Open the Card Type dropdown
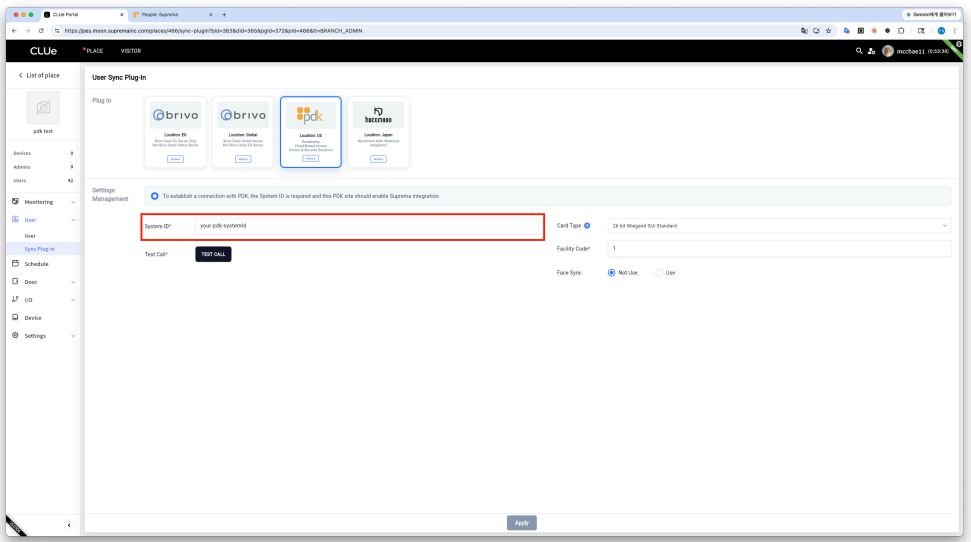The image size is (971, 542). (x=779, y=225)
